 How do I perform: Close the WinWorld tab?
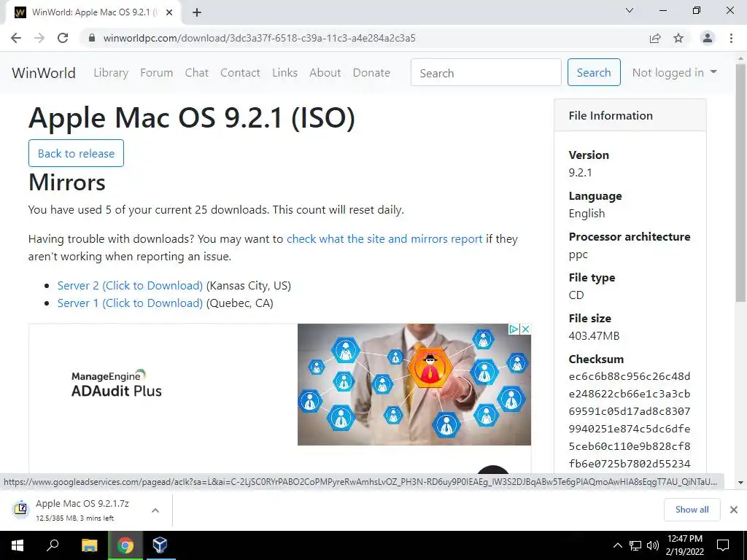click(x=169, y=12)
